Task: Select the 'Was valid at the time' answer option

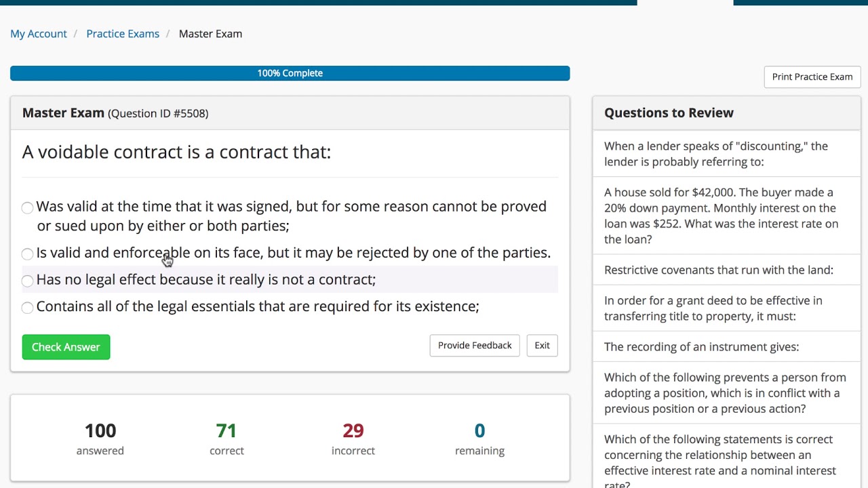Action: (x=27, y=207)
